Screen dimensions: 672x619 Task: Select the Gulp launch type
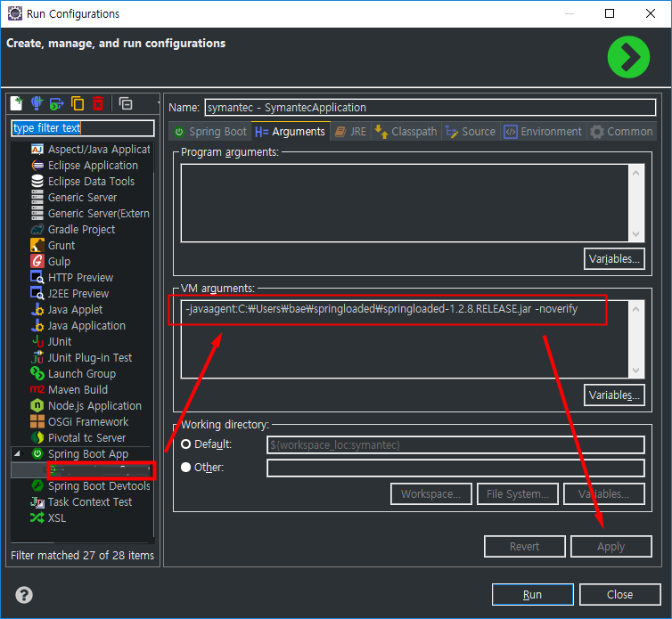coord(51,261)
